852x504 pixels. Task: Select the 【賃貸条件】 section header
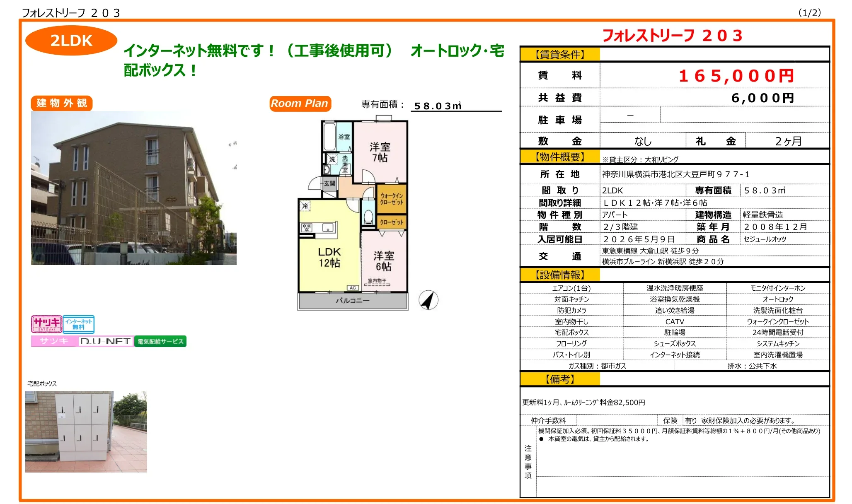[x=559, y=54]
